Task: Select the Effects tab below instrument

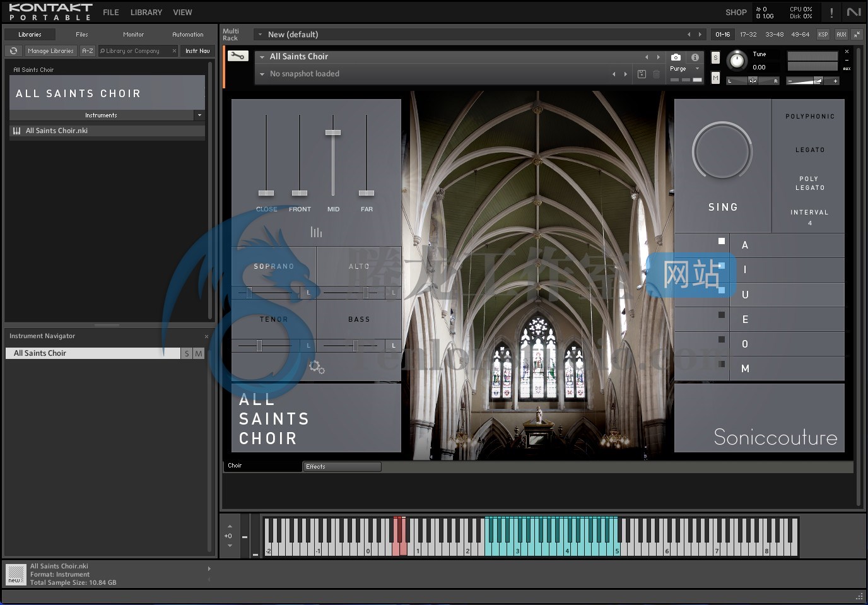Action: point(342,467)
